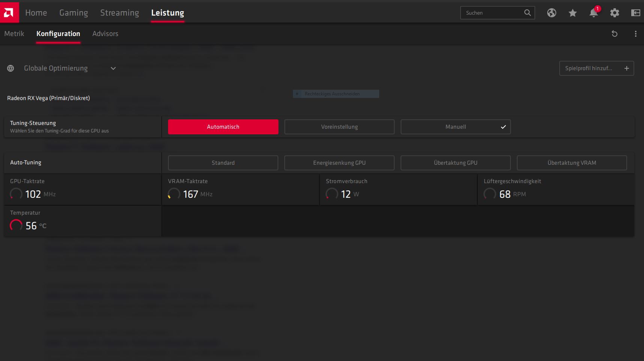Focus the Suchen search field
This screenshot has height=361, width=644.
click(x=497, y=13)
